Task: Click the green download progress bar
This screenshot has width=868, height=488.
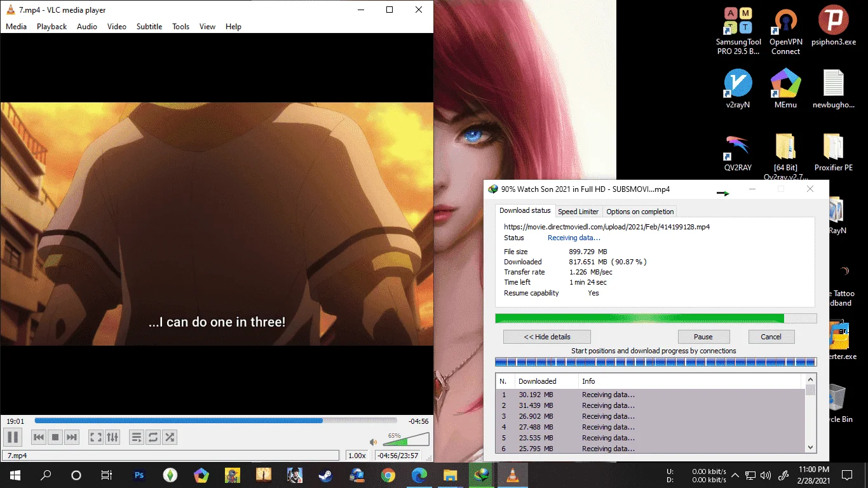Action: click(x=656, y=318)
